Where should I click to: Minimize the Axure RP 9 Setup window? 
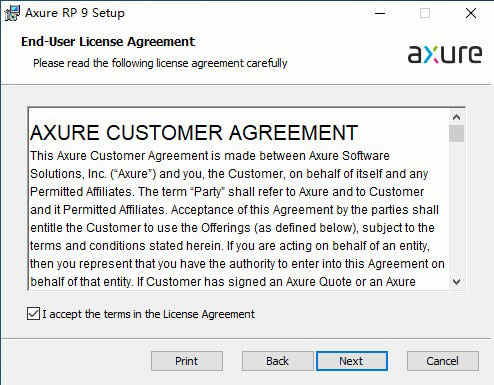coord(380,13)
